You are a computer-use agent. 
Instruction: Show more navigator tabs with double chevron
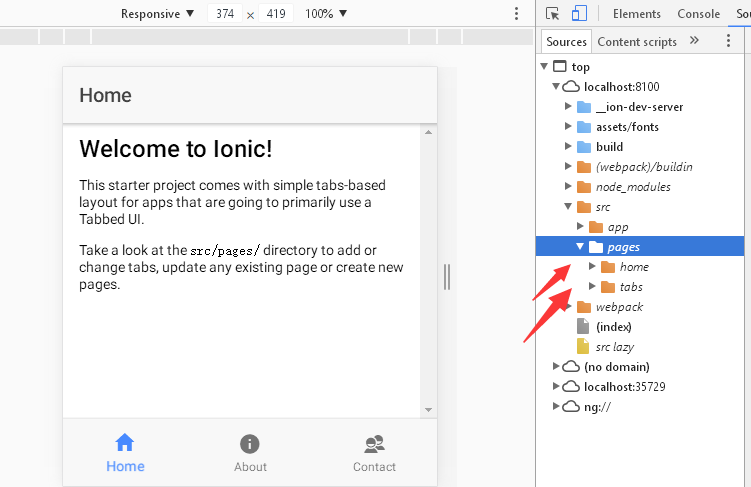point(694,40)
